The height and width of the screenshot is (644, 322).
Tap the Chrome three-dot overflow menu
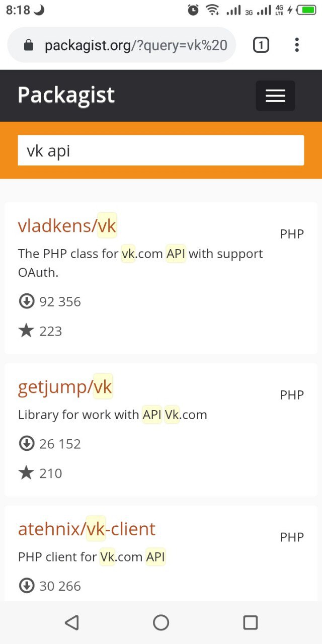(x=297, y=45)
